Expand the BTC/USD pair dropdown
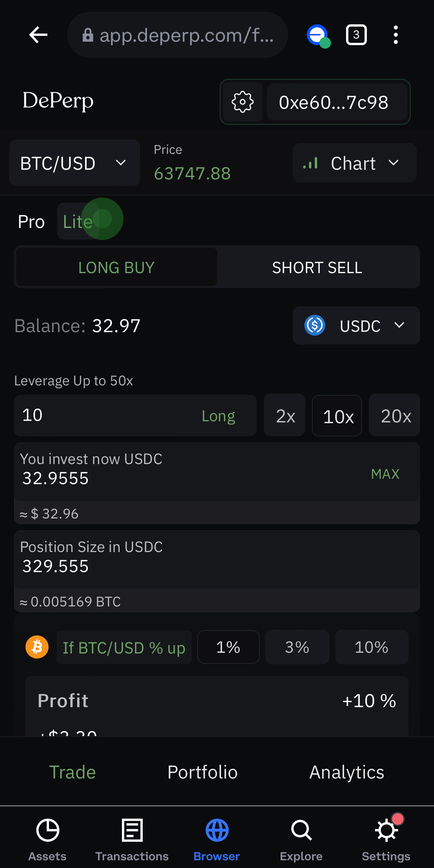Viewport: 434px width, 868px height. point(74,163)
